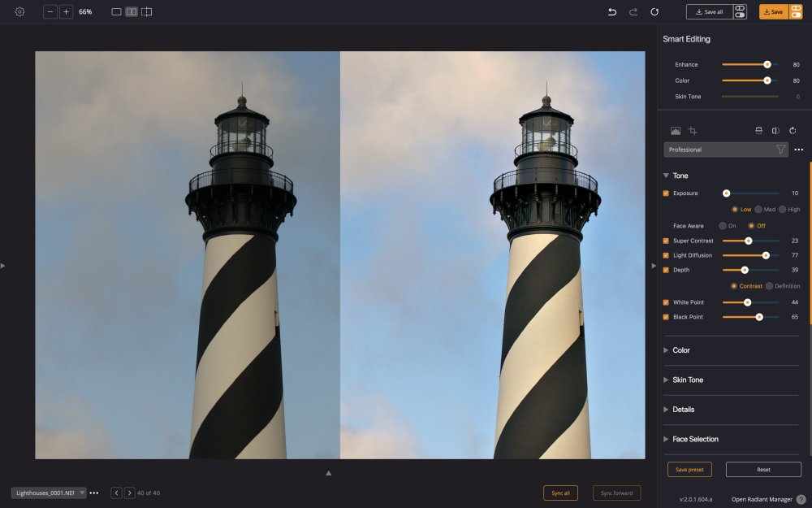Click the Sync all button

560,493
